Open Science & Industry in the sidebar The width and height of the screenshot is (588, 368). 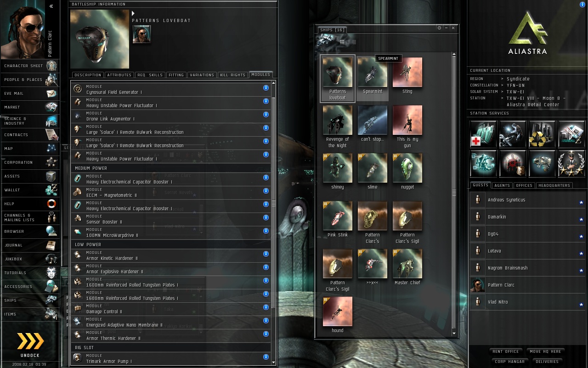coord(30,121)
